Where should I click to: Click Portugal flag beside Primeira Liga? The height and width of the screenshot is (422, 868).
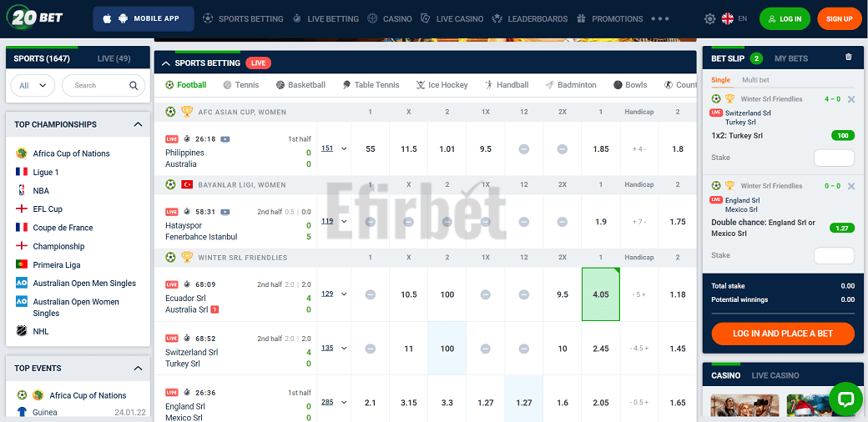22,264
